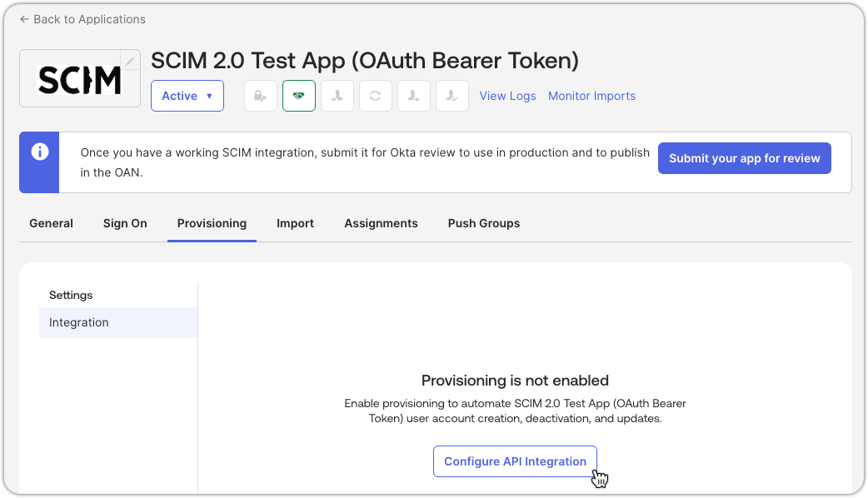The width and height of the screenshot is (868, 498).
Task: Open the Import tab
Action: pos(295,223)
